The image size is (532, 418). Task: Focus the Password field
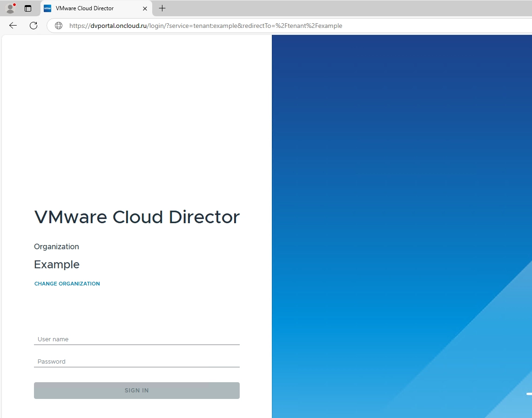137,361
